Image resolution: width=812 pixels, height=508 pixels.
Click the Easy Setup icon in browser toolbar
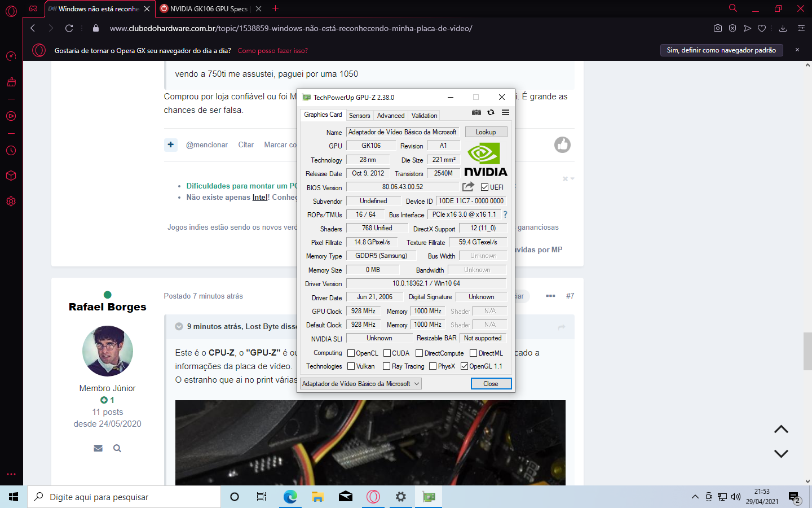click(x=801, y=28)
